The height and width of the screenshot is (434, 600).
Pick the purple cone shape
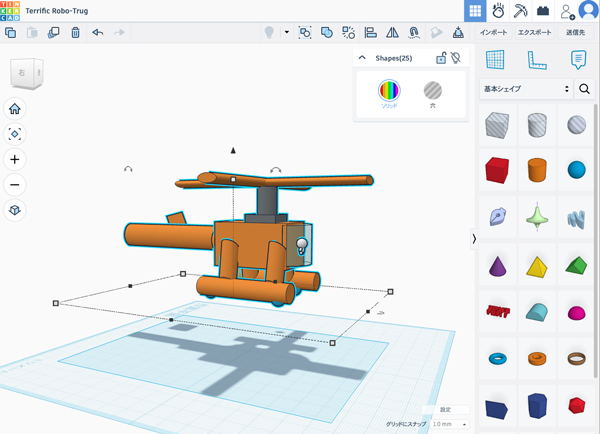pos(497,266)
